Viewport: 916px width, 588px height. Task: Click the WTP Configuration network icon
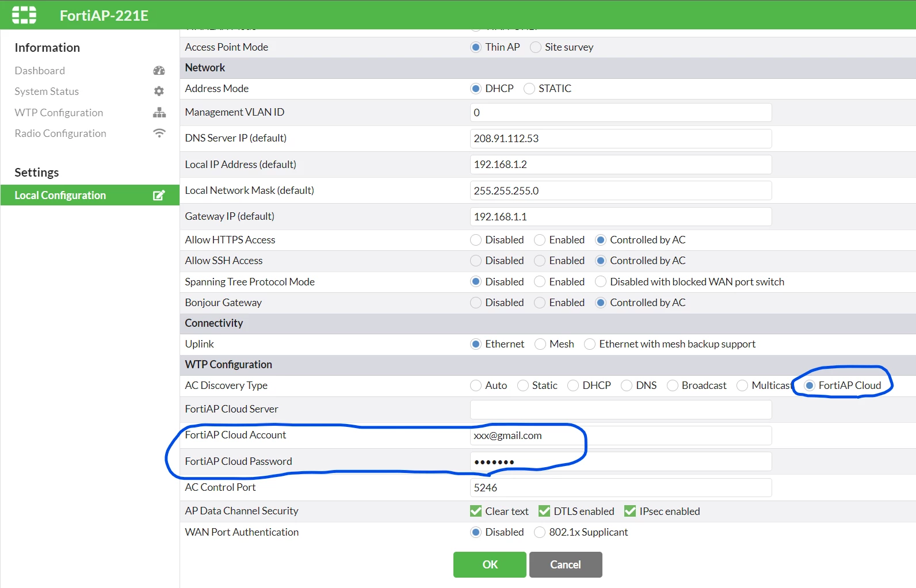(x=159, y=112)
